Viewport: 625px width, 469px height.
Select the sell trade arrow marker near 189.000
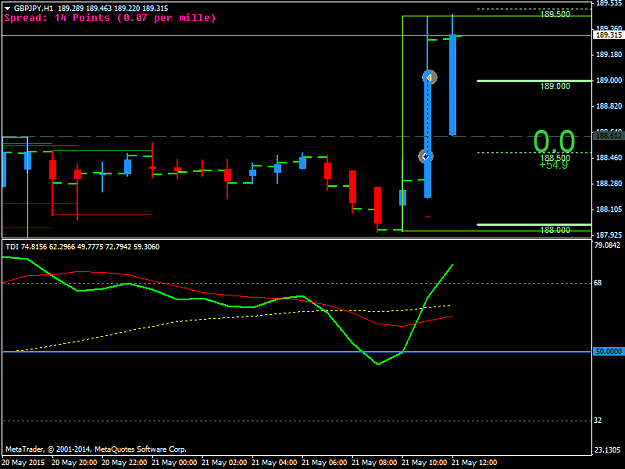[x=429, y=77]
